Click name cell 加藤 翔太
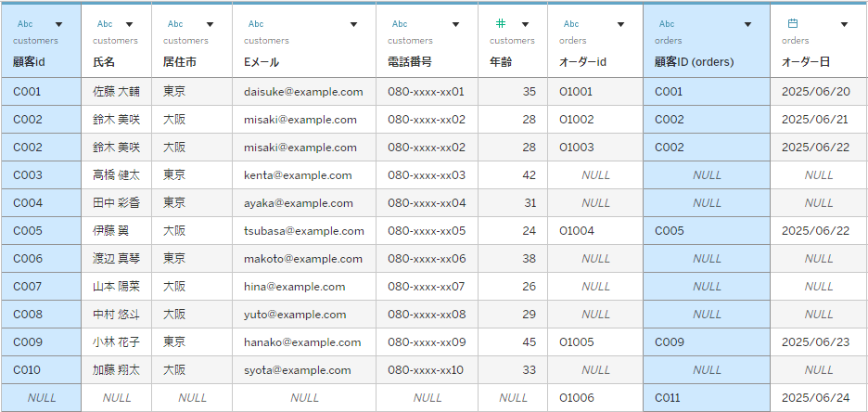868x412 pixels. tap(116, 370)
